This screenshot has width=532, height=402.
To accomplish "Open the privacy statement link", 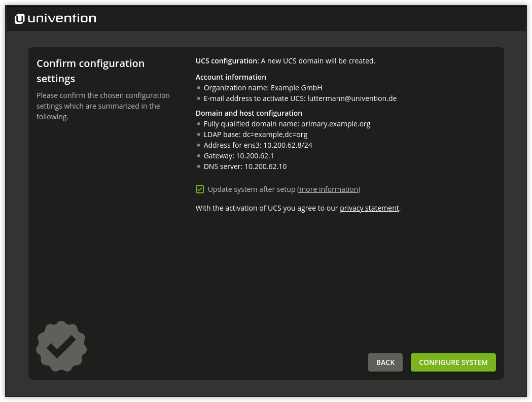I will coord(369,208).
